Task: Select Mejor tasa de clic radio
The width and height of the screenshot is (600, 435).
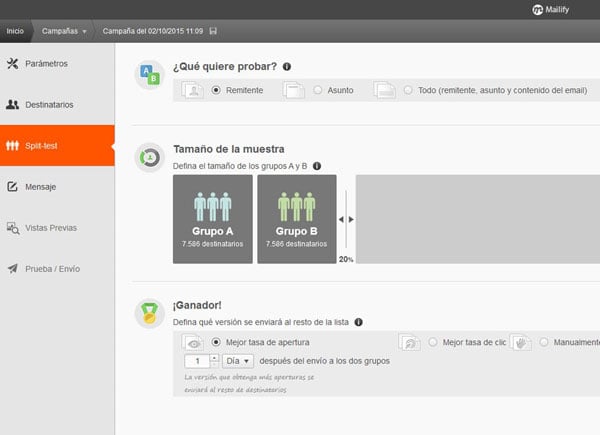Action: pos(433,342)
